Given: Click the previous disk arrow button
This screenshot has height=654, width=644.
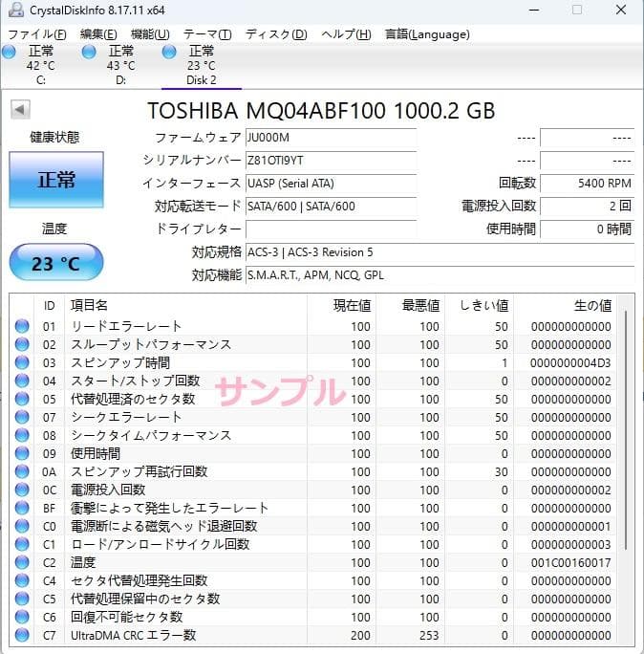Looking at the screenshot, I should click(20, 110).
